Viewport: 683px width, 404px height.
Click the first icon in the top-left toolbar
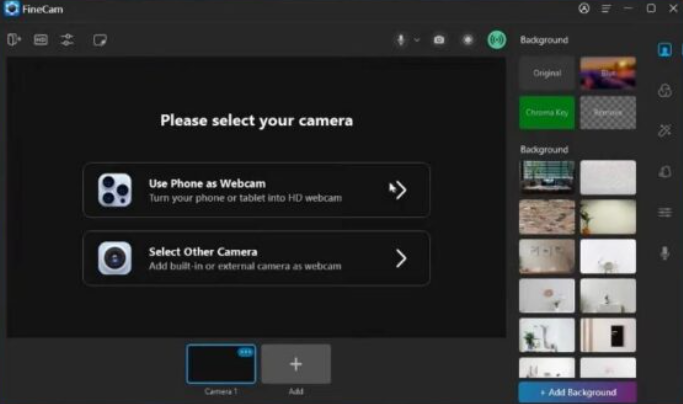pos(14,40)
